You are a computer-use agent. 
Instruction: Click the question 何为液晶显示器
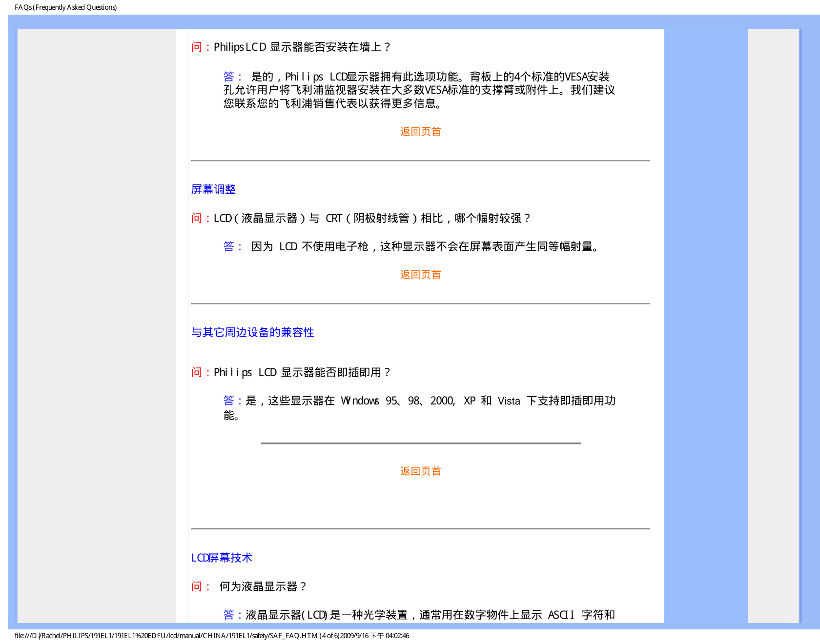pos(249,586)
